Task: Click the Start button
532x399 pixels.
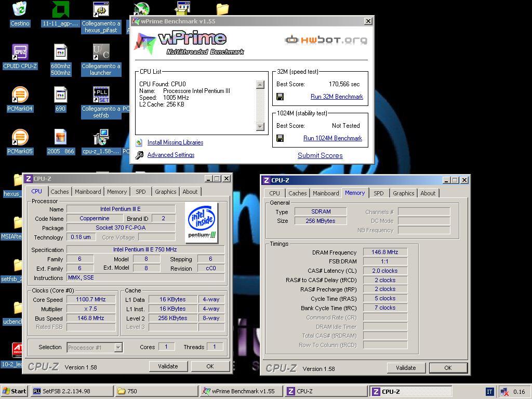Action: pyautogui.click(x=15, y=391)
